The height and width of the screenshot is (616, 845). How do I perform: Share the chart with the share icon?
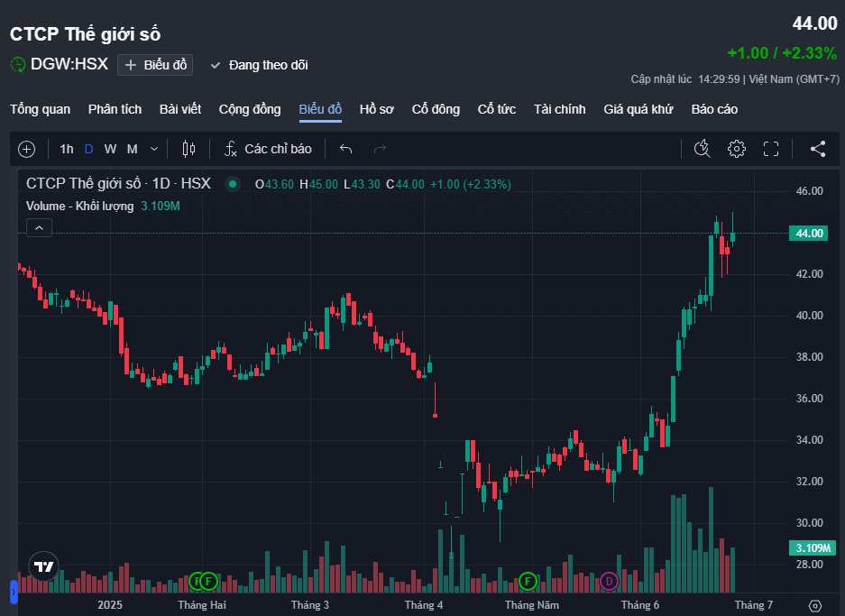click(818, 149)
